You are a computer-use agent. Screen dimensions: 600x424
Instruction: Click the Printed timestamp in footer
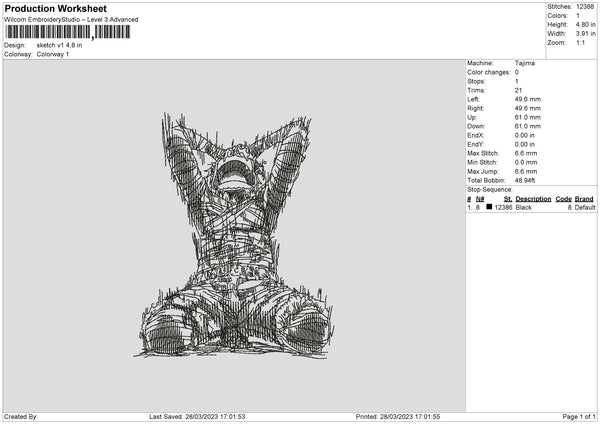pos(413,416)
